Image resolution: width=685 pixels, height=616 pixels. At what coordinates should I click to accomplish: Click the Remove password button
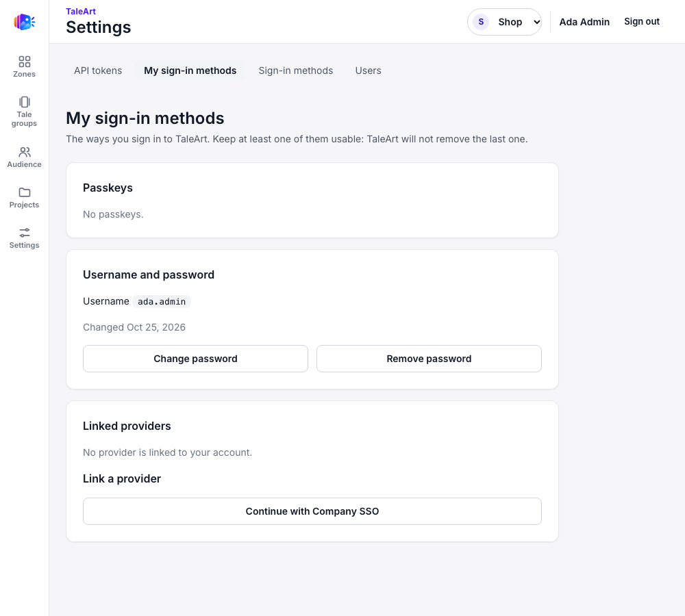[x=429, y=359]
